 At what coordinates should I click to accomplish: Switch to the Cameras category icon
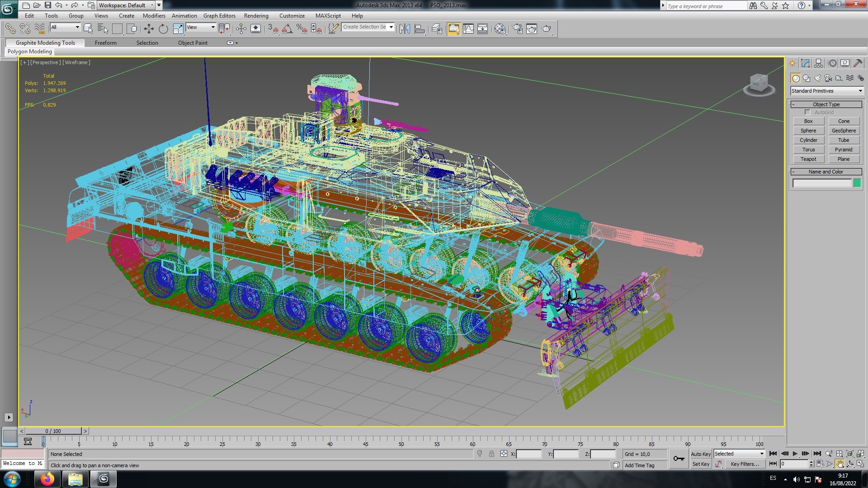pos(828,78)
